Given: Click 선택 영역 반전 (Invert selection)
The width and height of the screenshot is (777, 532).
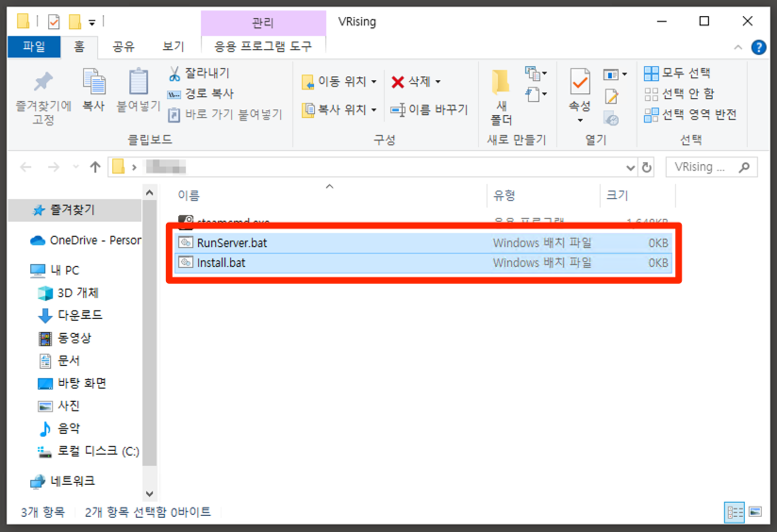Looking at the screenshot, I should [690, 114].
